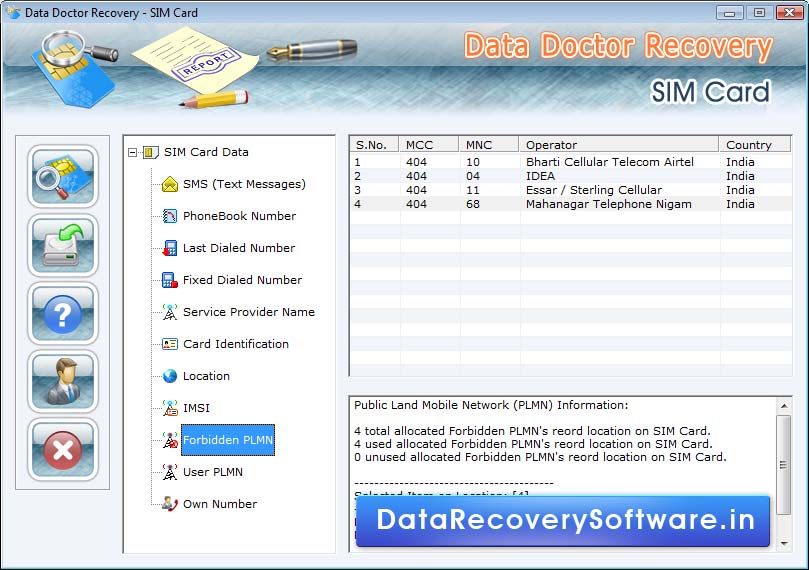The height and width of the screenshot is (570, 809).
Task: Click MNC value 68
Action: coord(473,204)
